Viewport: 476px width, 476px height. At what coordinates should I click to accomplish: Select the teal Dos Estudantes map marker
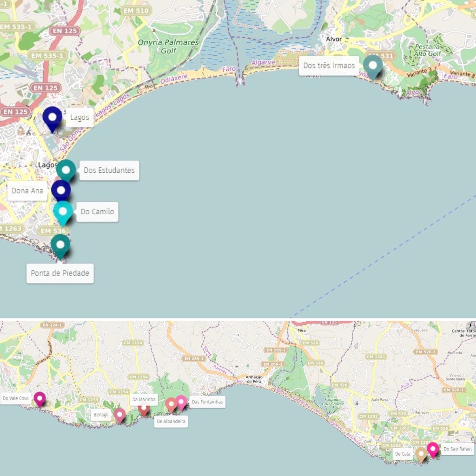click(66, 171)
